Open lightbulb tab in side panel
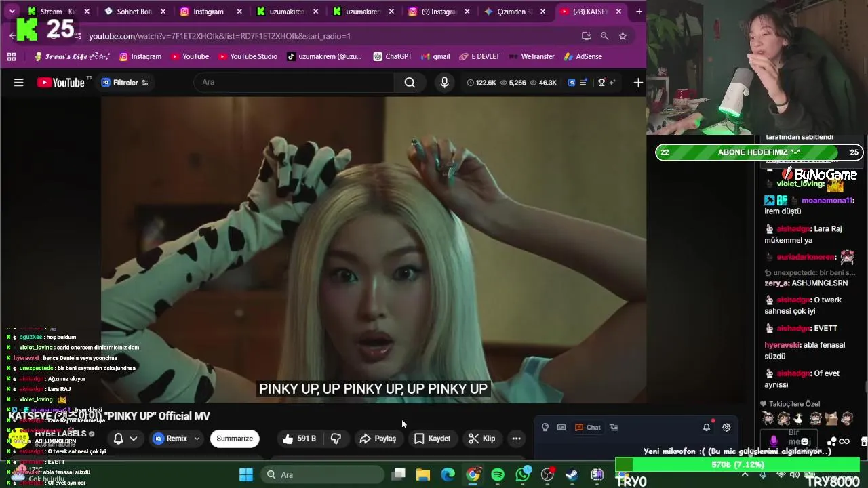The height and width of the screenshot is (488, 868). tap(545, 427)
